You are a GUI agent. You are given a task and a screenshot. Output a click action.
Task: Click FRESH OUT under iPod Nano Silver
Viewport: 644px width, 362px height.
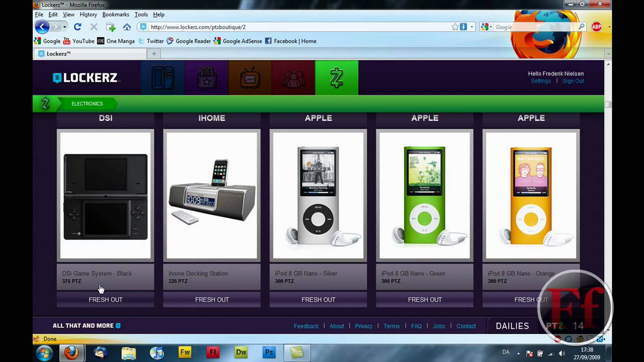(x=318, y=300)
